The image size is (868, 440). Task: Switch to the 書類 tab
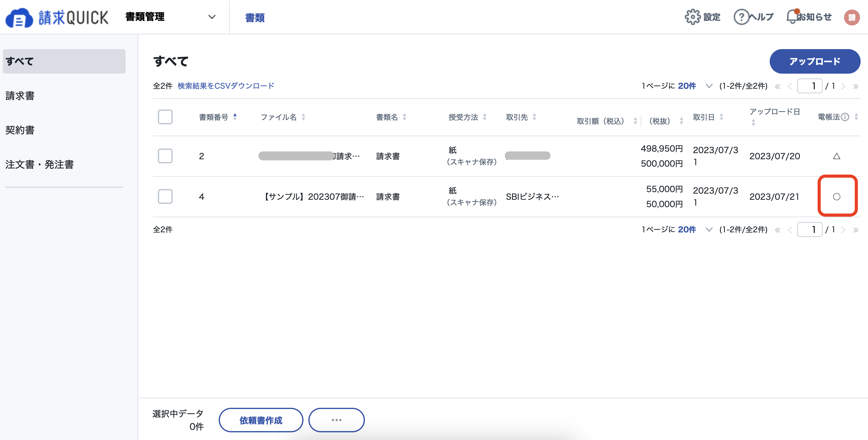click(x=255, y=17)
